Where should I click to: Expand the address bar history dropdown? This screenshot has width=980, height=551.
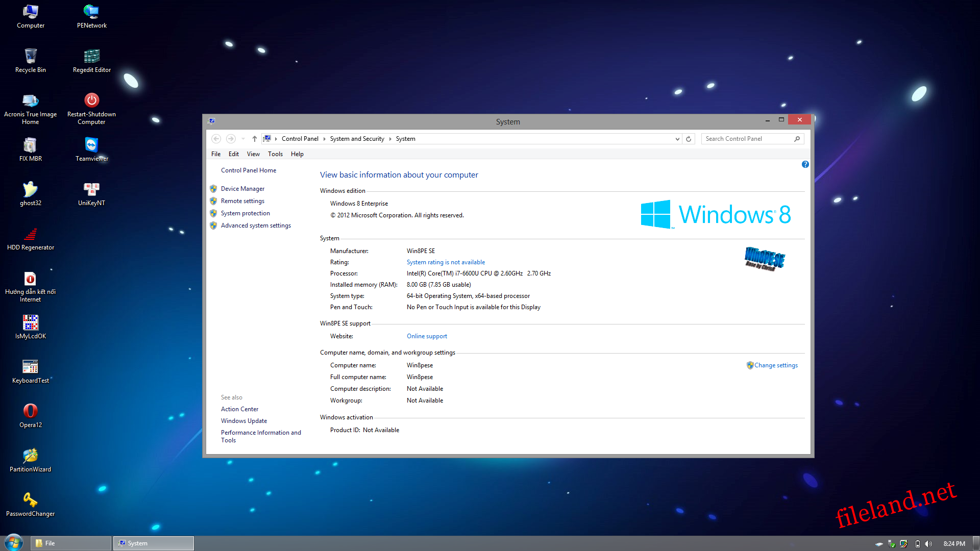pyautogui.click(x=677, y=139)
